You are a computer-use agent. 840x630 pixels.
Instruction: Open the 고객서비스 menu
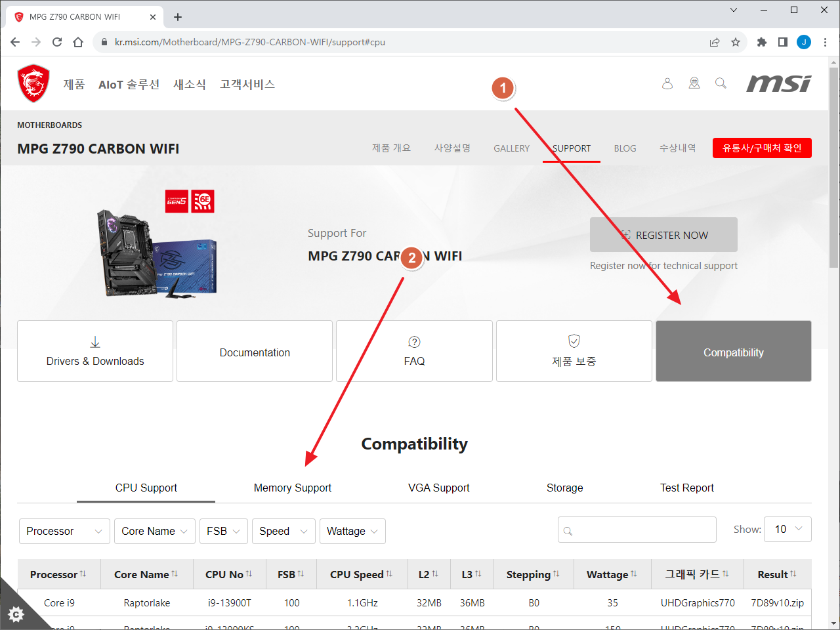(247, 84)
